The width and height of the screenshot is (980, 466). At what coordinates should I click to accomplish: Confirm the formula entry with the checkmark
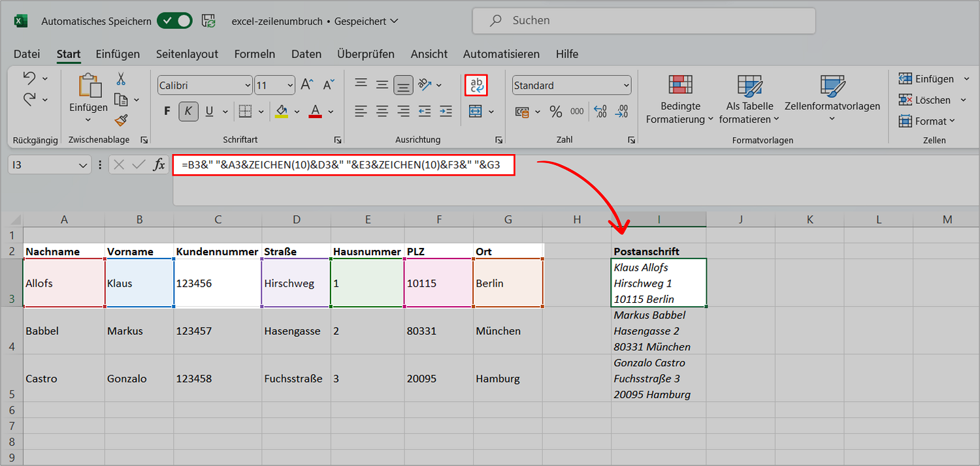click(x=139, y=165)
